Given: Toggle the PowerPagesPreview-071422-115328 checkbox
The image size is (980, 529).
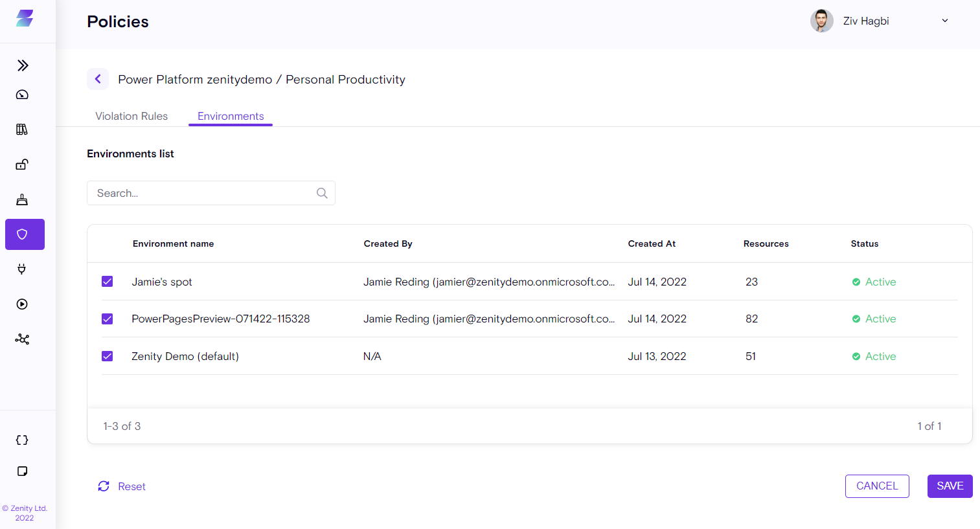Looking at the screenshot, I should [108, 319].
